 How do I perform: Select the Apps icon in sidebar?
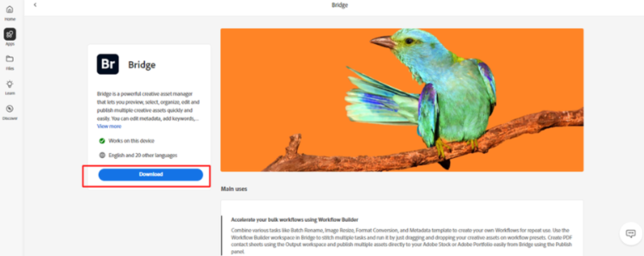(10, 34)
